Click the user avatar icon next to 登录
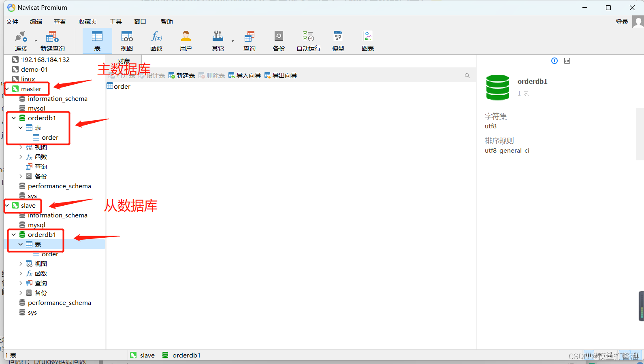Screen dimensions: 644x364 [638, 21]
